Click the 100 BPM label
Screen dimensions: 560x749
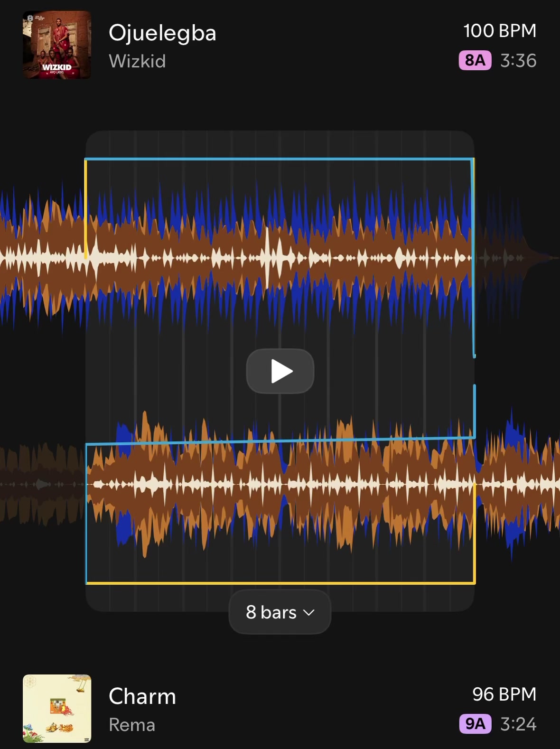point(500,31)
